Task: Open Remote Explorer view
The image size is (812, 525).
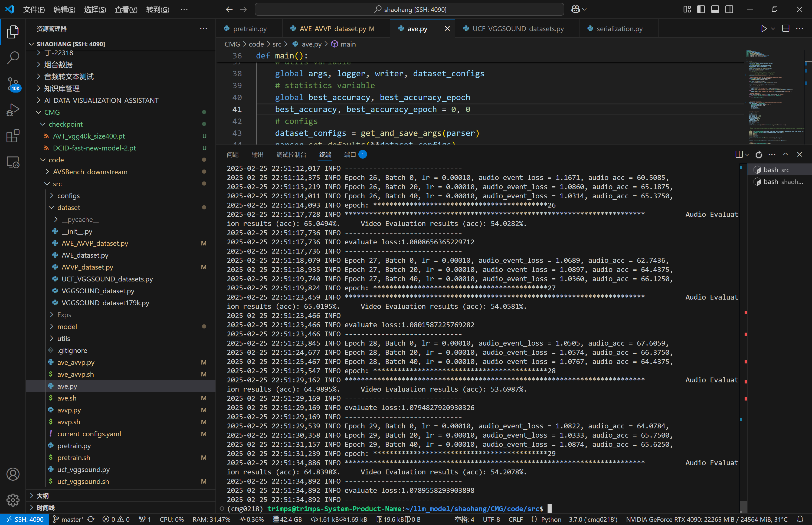Action: pos(13,162)
